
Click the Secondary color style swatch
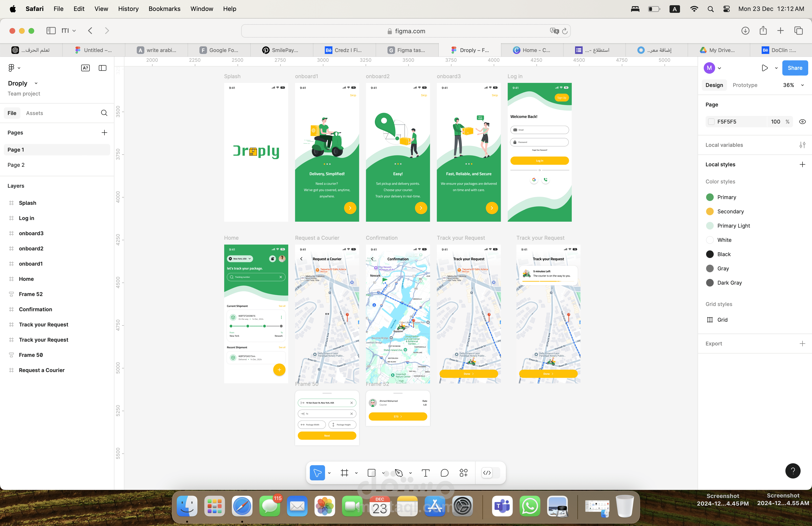coord(710,211)
